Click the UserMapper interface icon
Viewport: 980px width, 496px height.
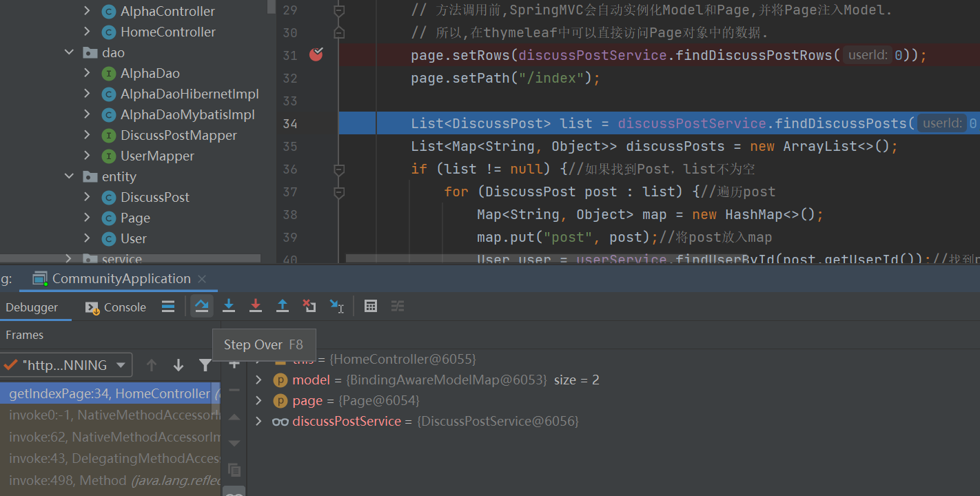coord(109,156)
